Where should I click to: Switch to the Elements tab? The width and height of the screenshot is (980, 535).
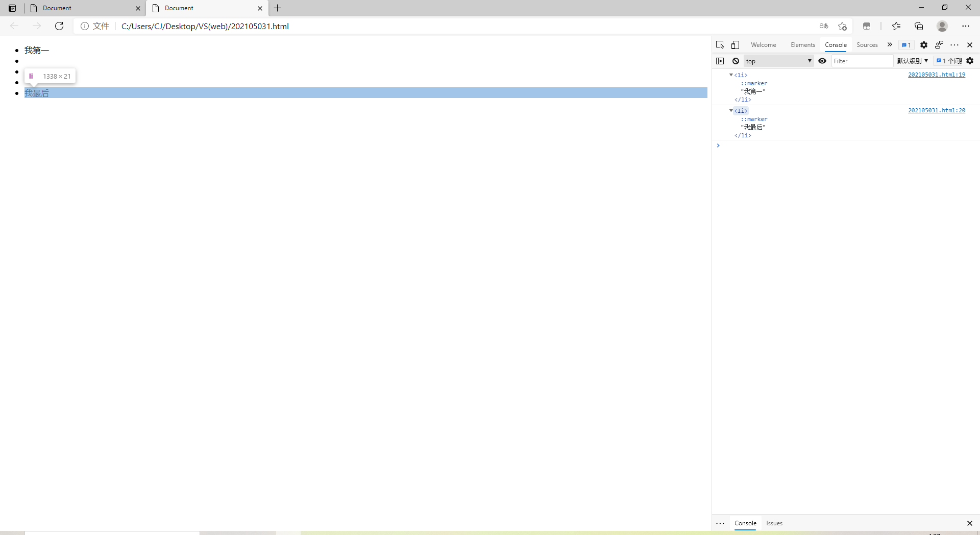pyautogui.click(x=803, y=45)
